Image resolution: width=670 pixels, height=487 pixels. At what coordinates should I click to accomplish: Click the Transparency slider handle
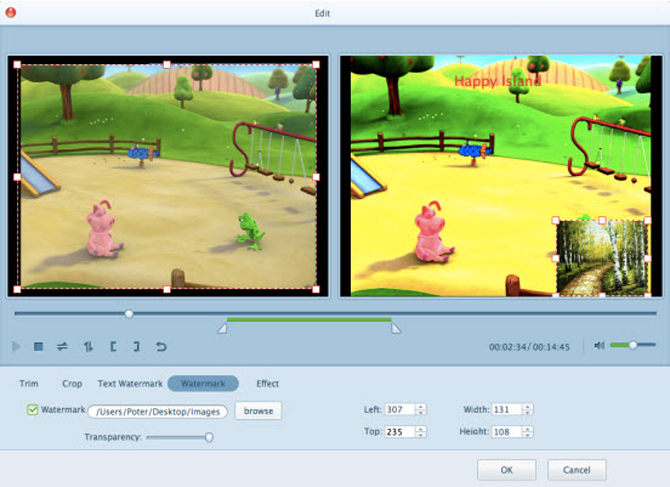[x=209, y=437]
